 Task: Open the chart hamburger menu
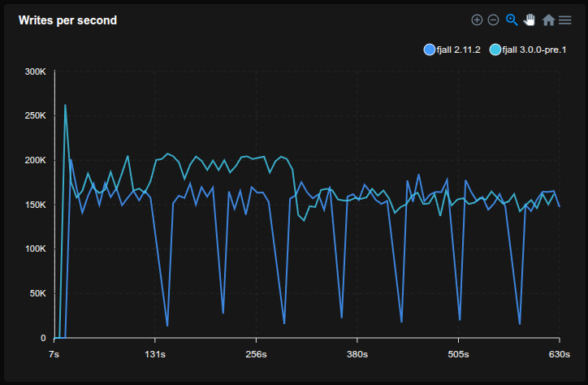pyautogui.click(x=564, y=19)
